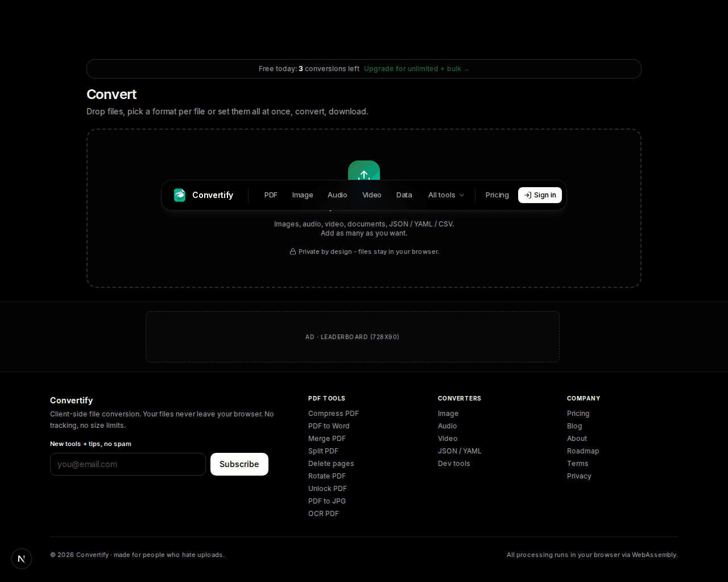Open the Video nav item in navbar
Image resolution: width=728 pixels, height=582 pixels.
pos(372,195)
